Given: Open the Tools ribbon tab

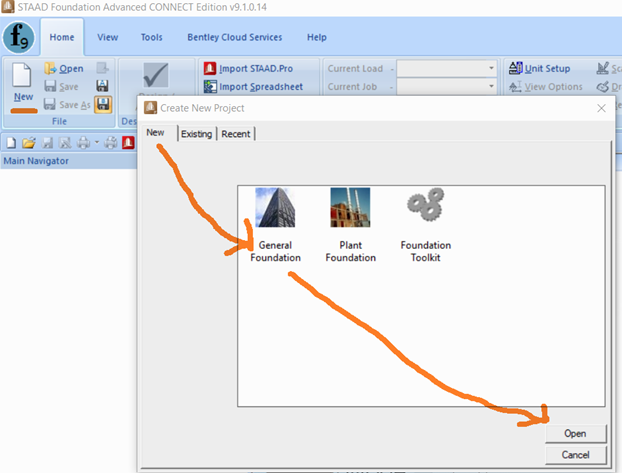Looking at the screenshot, I should (x=152, y=37).
